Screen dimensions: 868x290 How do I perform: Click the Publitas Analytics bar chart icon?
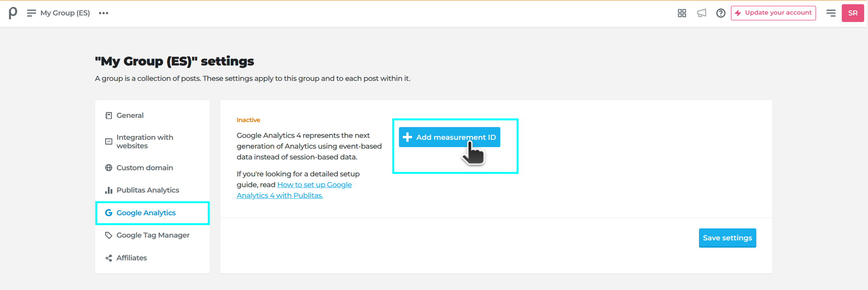coord(109,190)
